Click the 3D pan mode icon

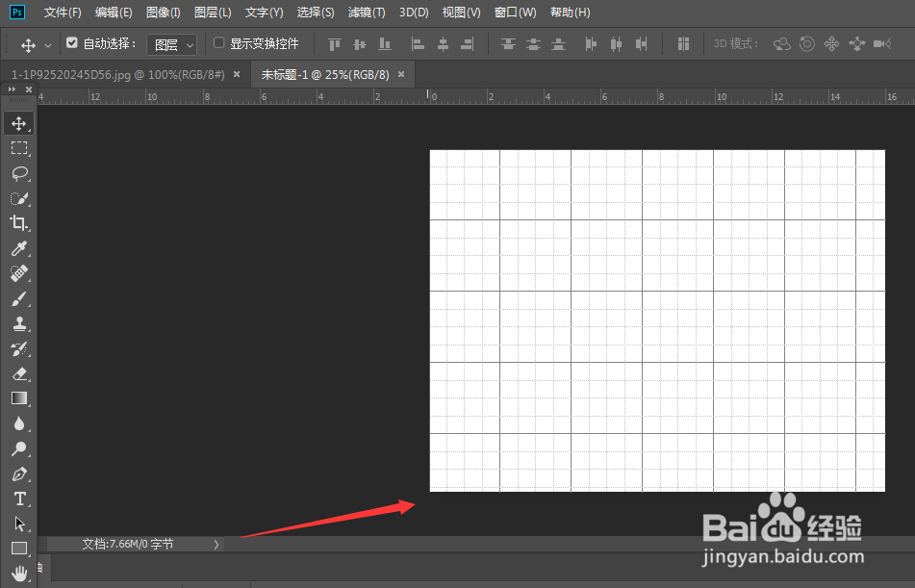pos(831,44)
